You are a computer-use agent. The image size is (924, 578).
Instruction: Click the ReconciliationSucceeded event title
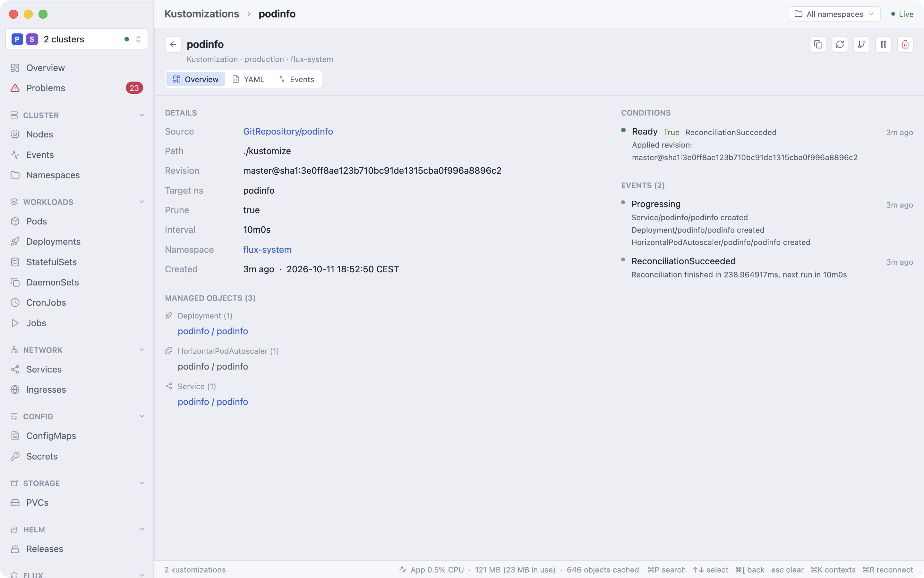683,261
